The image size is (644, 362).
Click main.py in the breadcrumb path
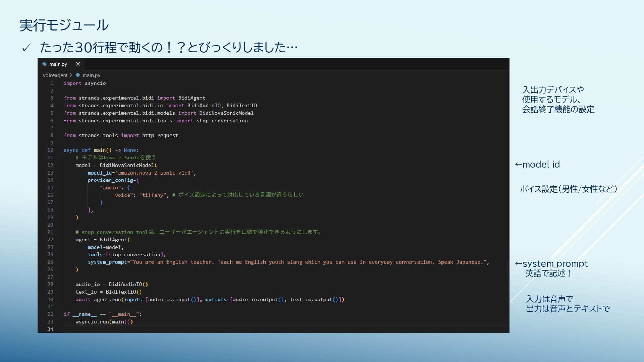[x=91, y=75]
